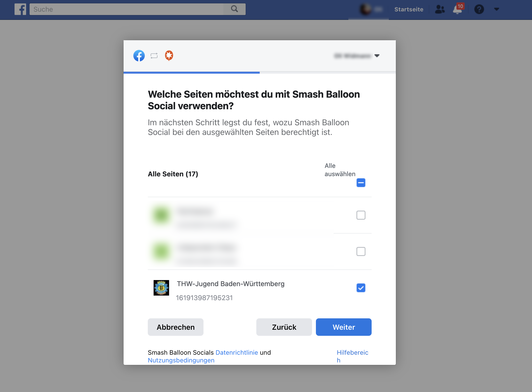The width and height of the screenshot is (532, 392).
Task: Click the search magnifier icon
Action: click(234, 9)
